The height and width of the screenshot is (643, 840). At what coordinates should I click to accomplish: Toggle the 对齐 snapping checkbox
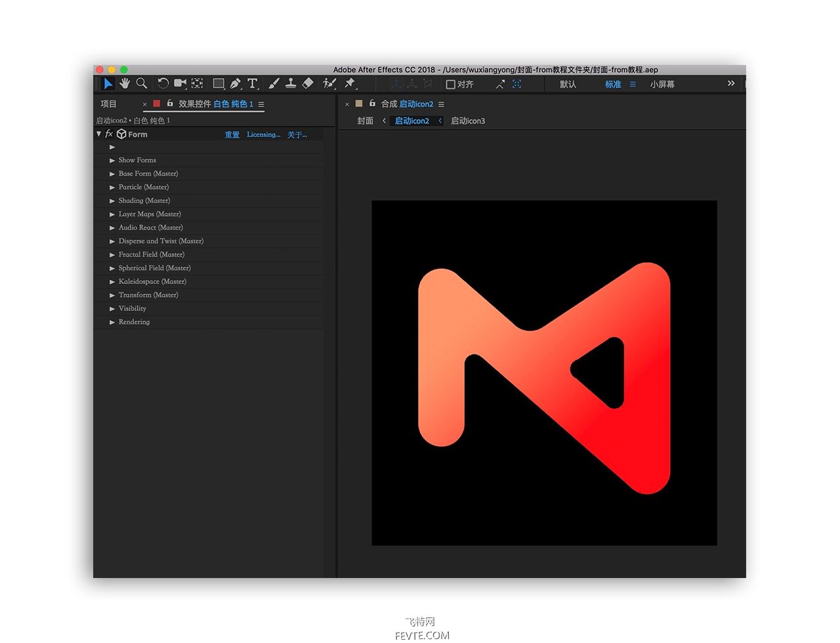click(x=451, y=84)
